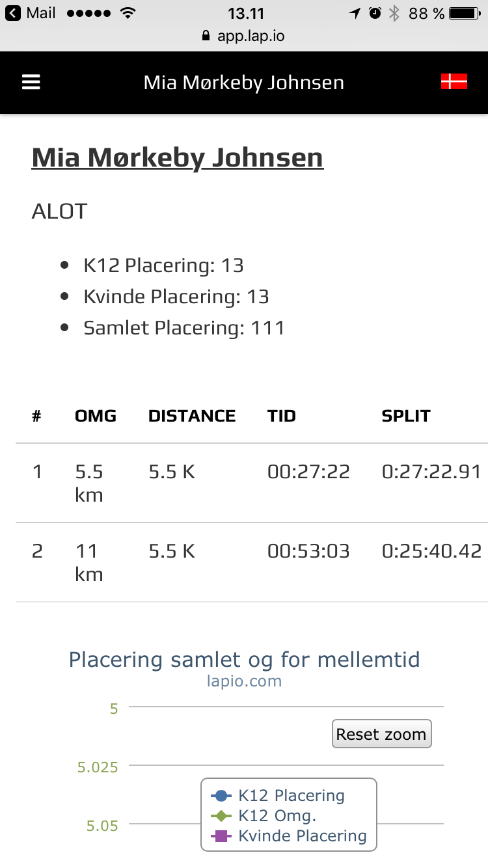This screenshot has height=868, width=488.
Task: Toggle K12 Placering series in legend
Action: (278, 795)
